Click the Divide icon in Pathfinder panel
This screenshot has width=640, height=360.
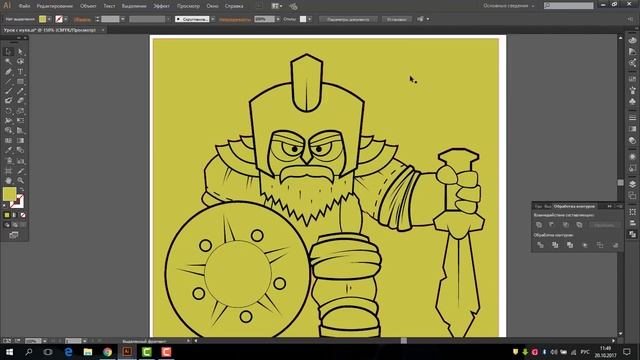click(540, 245)
